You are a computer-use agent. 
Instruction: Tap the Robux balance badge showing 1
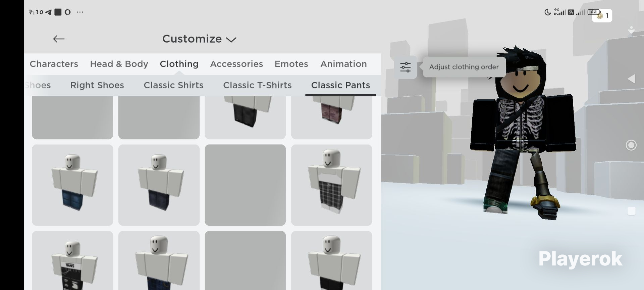click(x=602, y=15)
